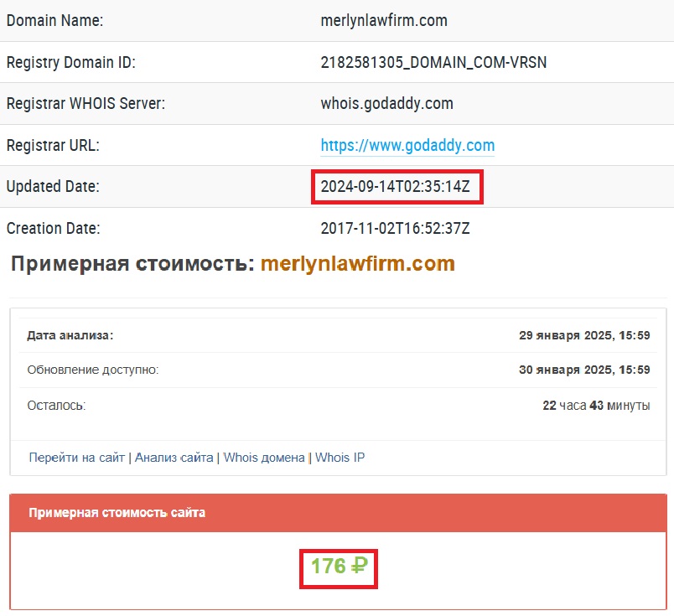This screenshot has height=616, width=674.
Task: Click the 'Registrar URL:' row label
Action: pos(53,146)
